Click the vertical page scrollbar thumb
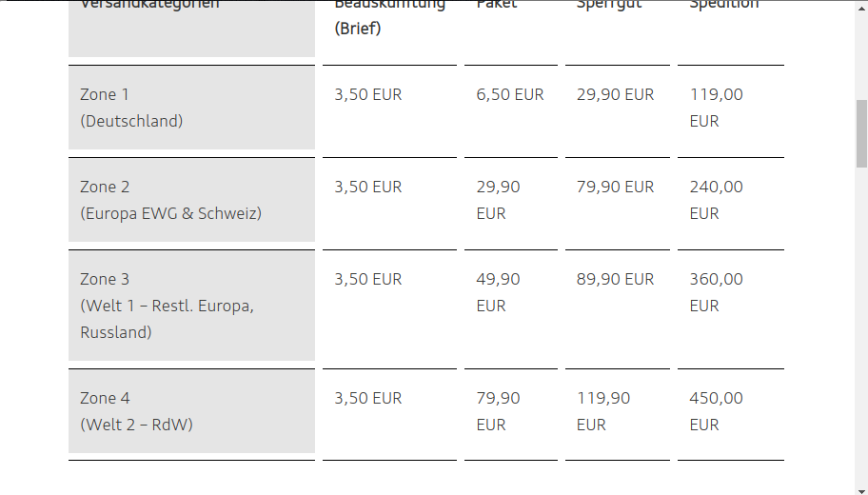 coord(861,133)
